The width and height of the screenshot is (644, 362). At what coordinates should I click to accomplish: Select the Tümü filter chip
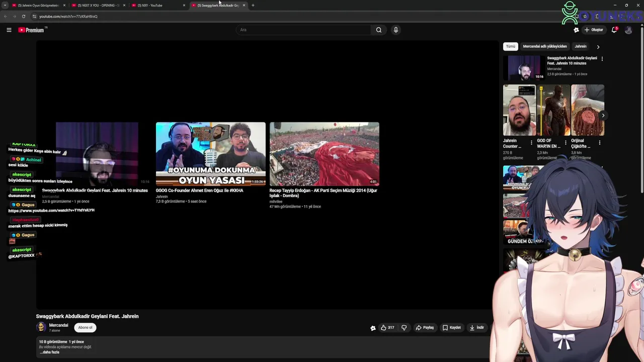(x=511, y=46)
